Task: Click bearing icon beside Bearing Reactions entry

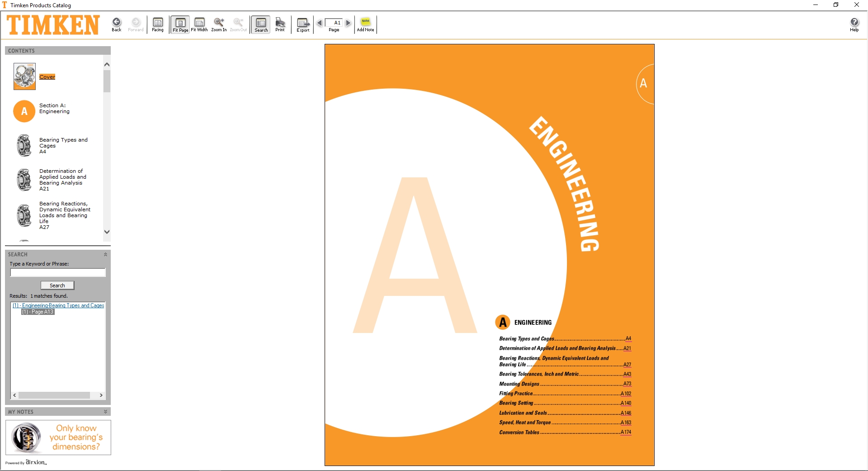Action: (x=24, y=215)
